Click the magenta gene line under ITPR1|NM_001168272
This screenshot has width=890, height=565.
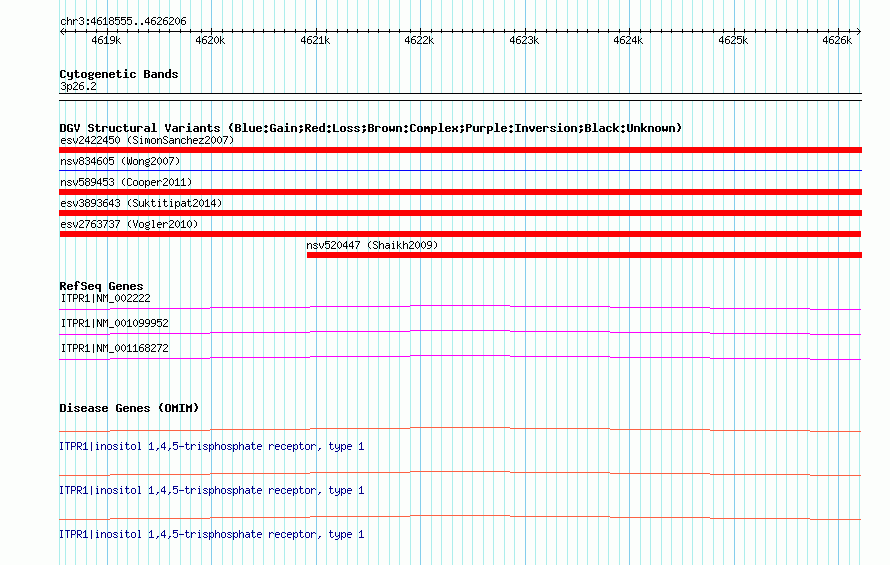tap(460, 358)
